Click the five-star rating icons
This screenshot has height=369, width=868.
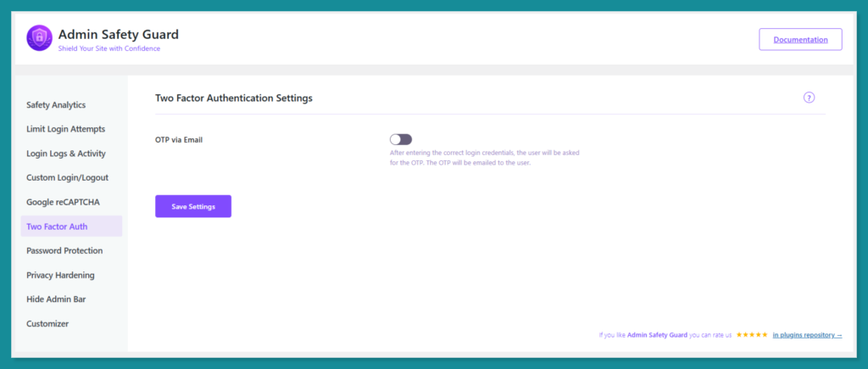click(752, 335)
